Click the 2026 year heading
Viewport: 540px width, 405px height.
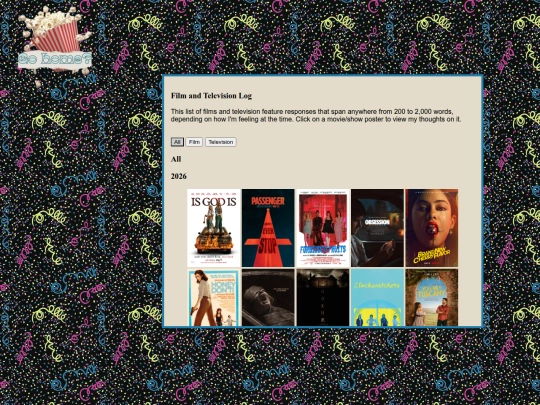click(x=179, y=176)
